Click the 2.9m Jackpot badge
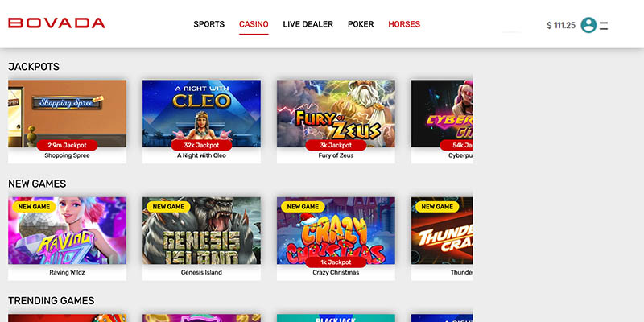The height and width of the screenshot is (322, 644). [67, 145]
